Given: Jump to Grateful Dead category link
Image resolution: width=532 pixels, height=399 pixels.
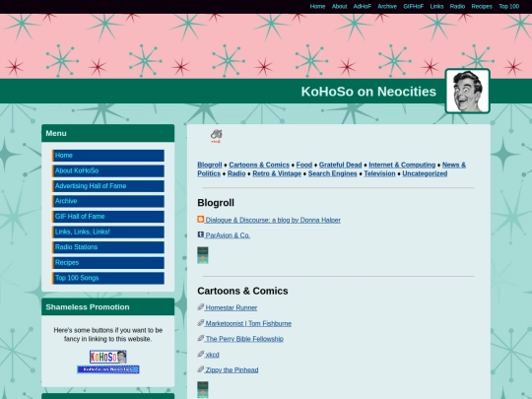Looking at the screenshot, I should pyautogui.click(x=340, y=165).
